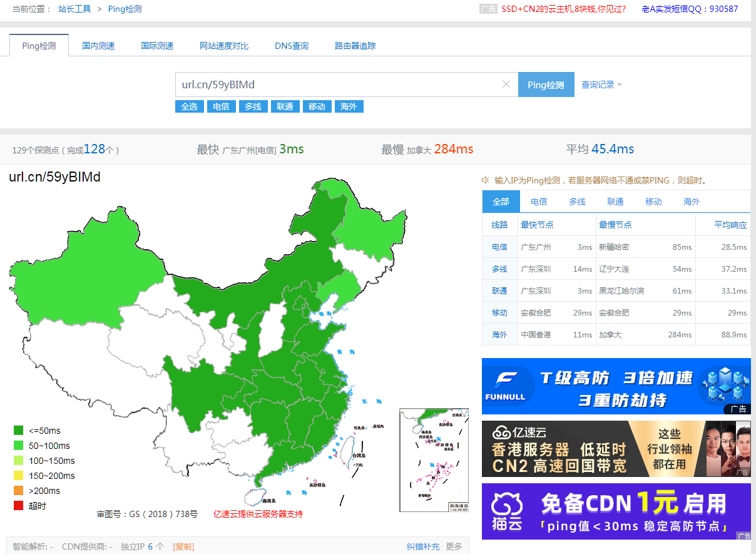Image resolution: width=756 pixels, height=554 pixels.
Task: Click the South China Sea inset map
Action: pyautogui.click(x=434, y=460)
